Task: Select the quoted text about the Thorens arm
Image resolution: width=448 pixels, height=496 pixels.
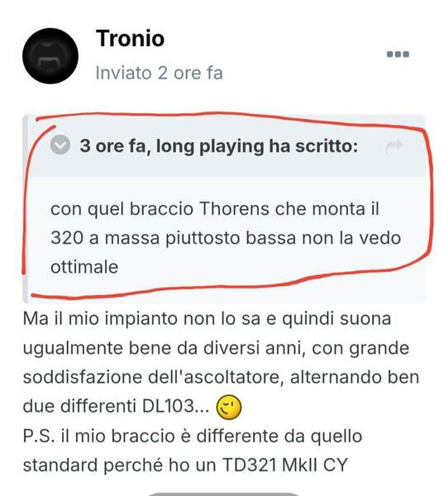Action: (x=226, y=238)
